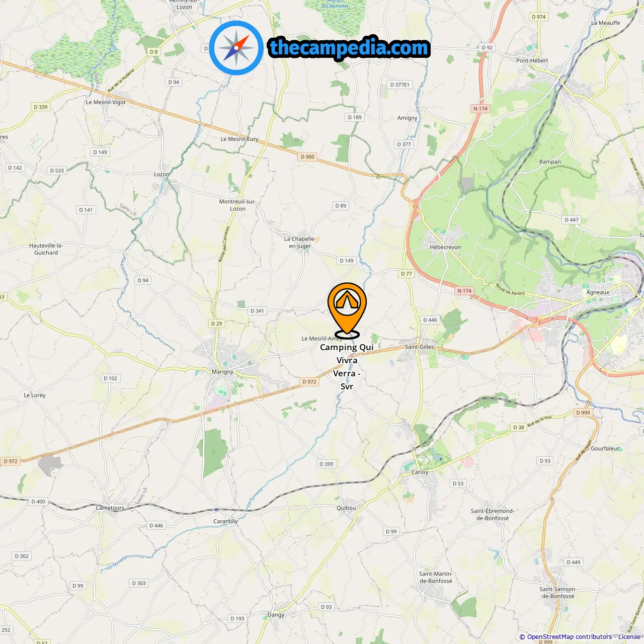The image size is (644, 644).
Task: Open the License link
Action: click(x=629, y=637)
